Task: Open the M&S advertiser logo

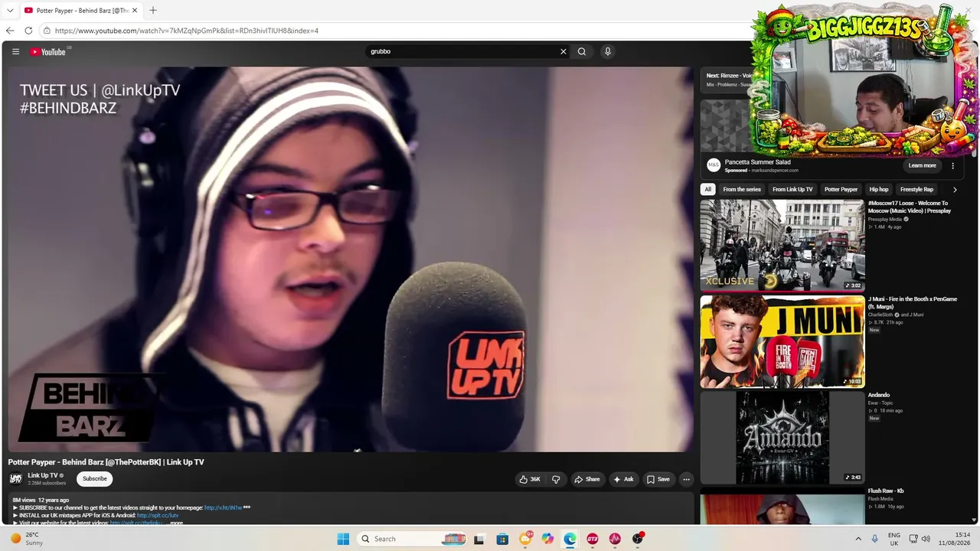Action: point(714,165)
